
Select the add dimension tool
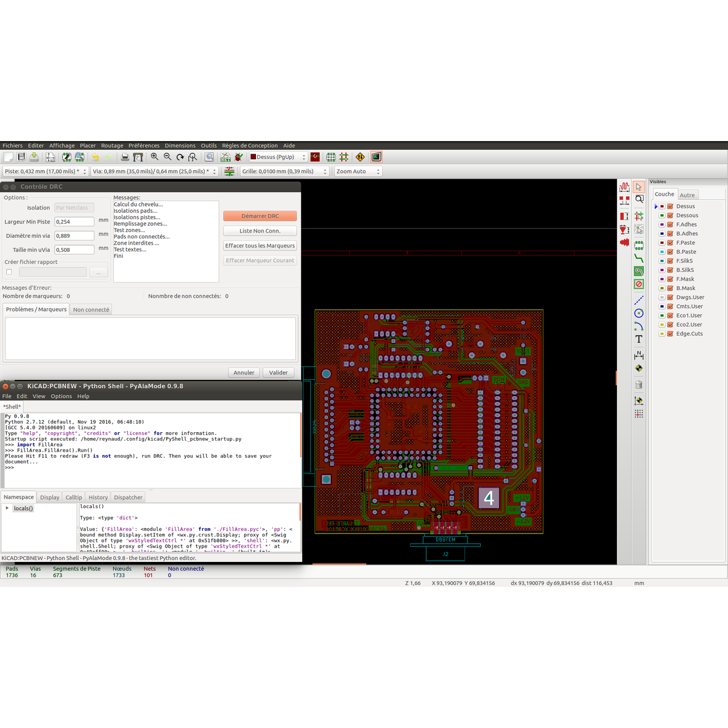point(639,355)
